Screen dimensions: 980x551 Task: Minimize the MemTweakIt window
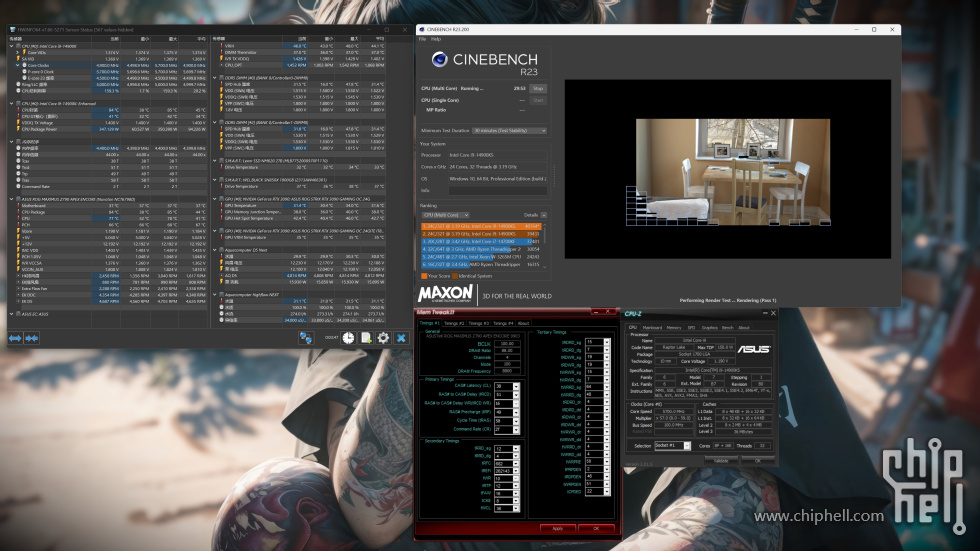pos(595,312)
